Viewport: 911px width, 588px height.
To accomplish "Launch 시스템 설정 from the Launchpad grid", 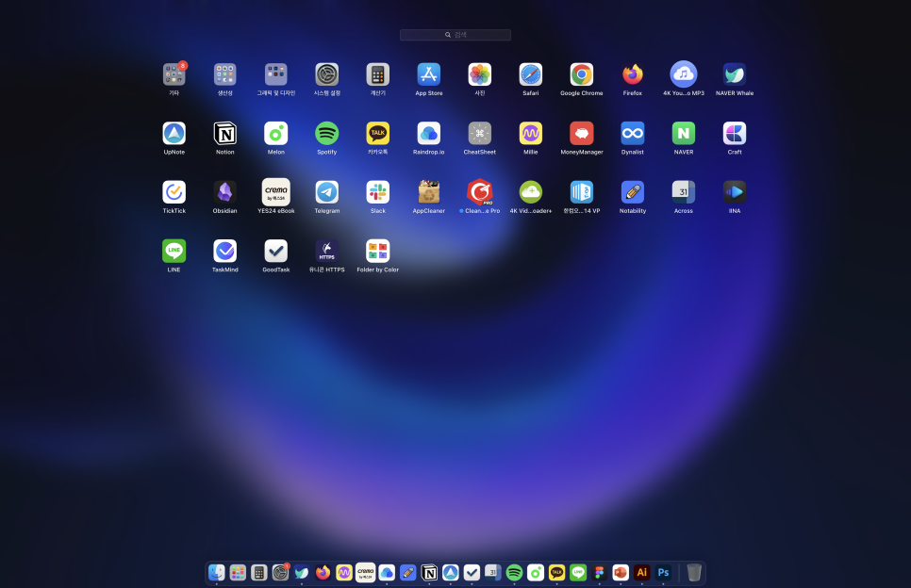I will [327, 74].
